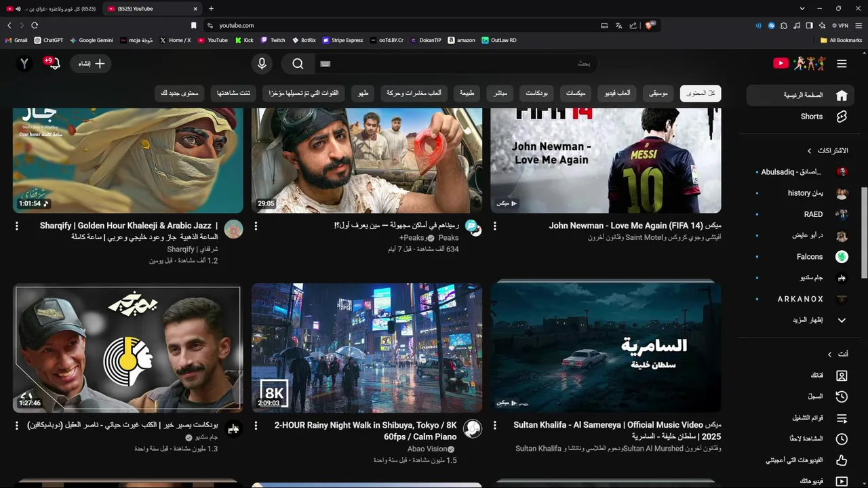Open on-screen keyboard icon in search box
868x488 pixels.
tap(325, 64)
